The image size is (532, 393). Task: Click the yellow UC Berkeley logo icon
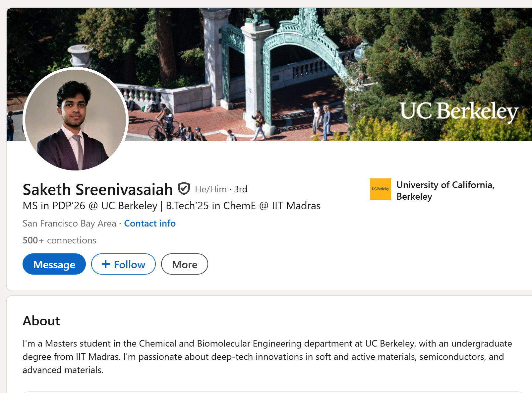tap(380, 189)
